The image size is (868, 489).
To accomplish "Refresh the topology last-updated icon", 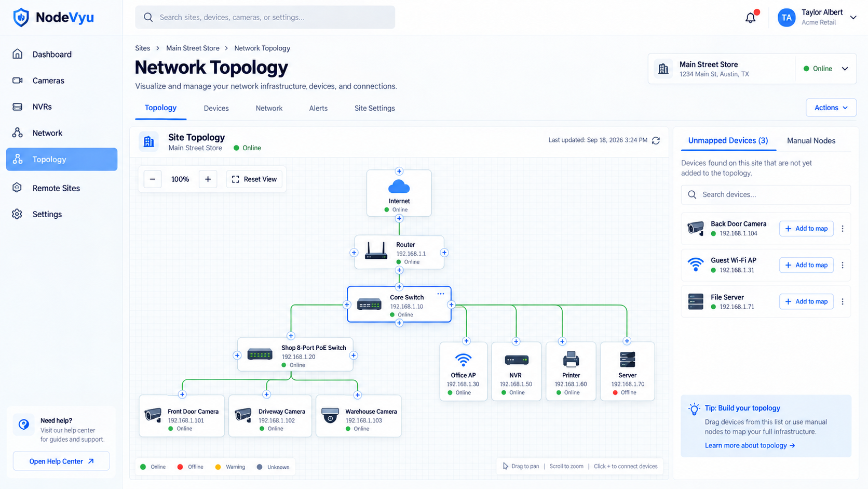I will [x=656, y=141].
